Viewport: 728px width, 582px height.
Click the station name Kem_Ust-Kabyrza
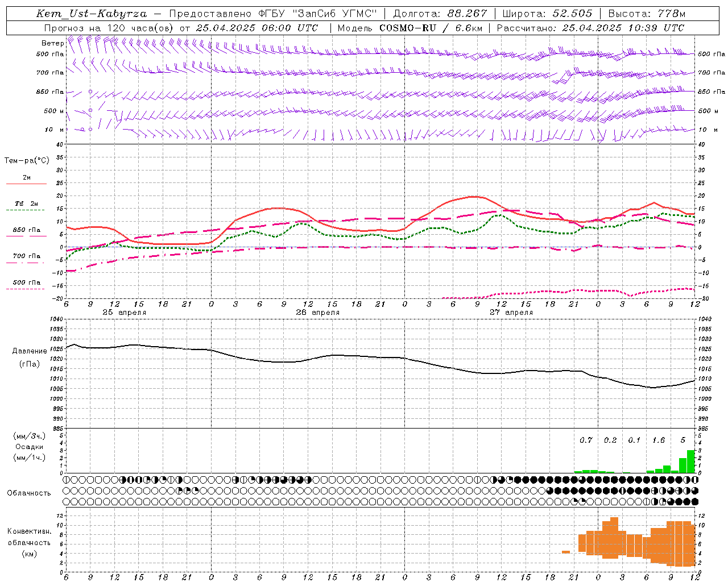click(x=92, y=14)
